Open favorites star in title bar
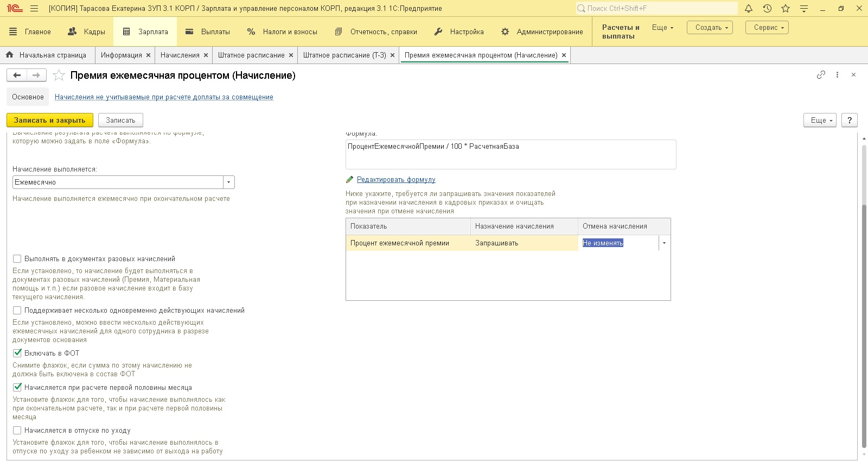This screenshot has width=868, height=467. pos(786,8)
